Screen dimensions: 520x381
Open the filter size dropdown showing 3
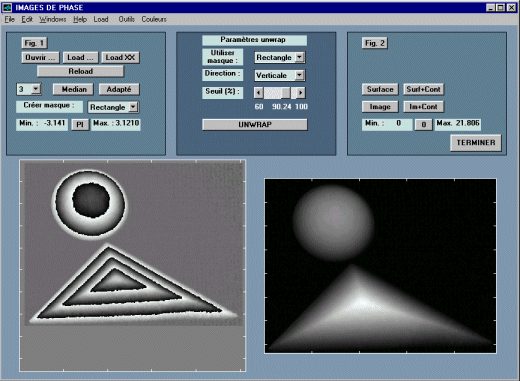click(36, 89)
